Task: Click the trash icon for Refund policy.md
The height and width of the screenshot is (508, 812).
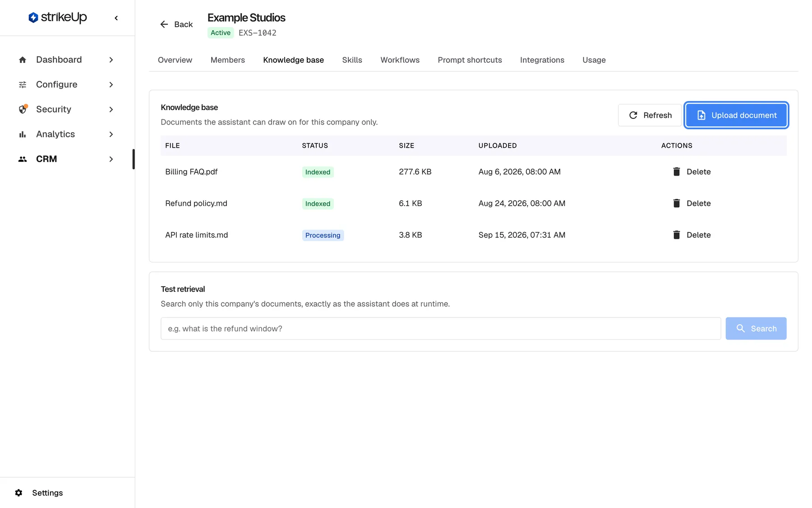Action: tap(676, 203)
